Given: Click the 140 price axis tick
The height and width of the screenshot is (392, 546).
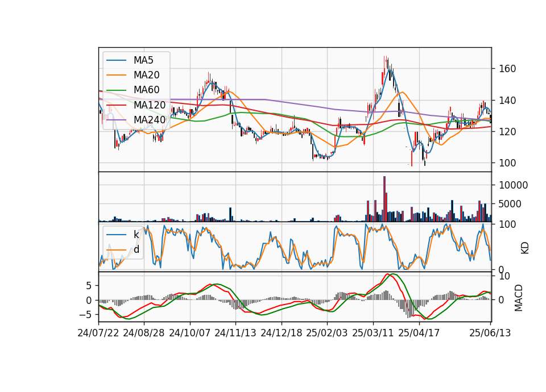Looking at the screenshot, I should (x=507, y=101).
